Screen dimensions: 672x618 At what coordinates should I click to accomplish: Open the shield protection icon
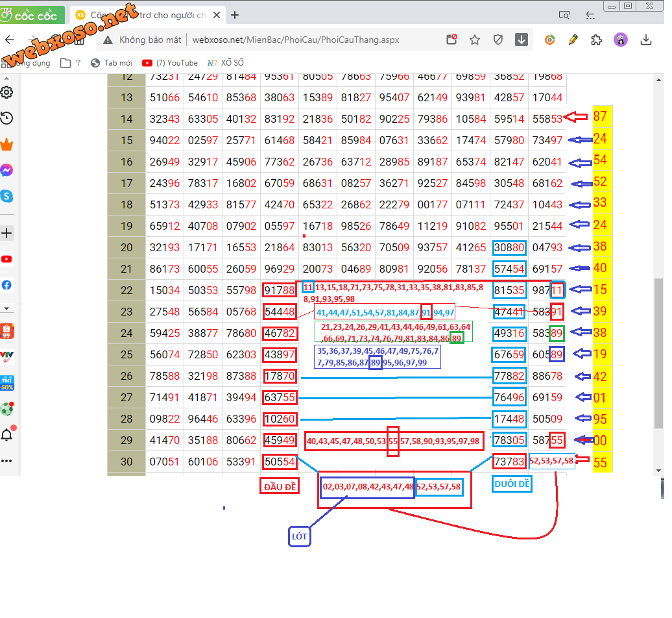pos(498,40)
